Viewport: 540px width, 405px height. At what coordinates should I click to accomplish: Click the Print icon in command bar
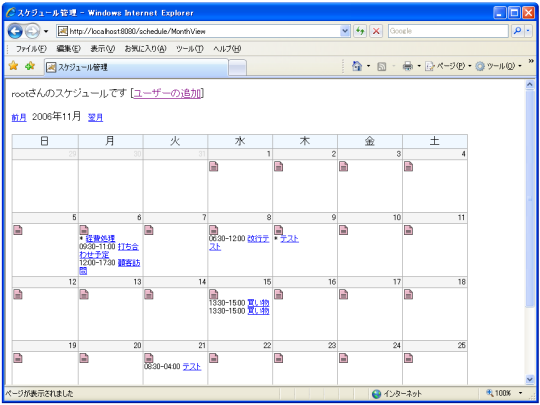coord(407,66)
